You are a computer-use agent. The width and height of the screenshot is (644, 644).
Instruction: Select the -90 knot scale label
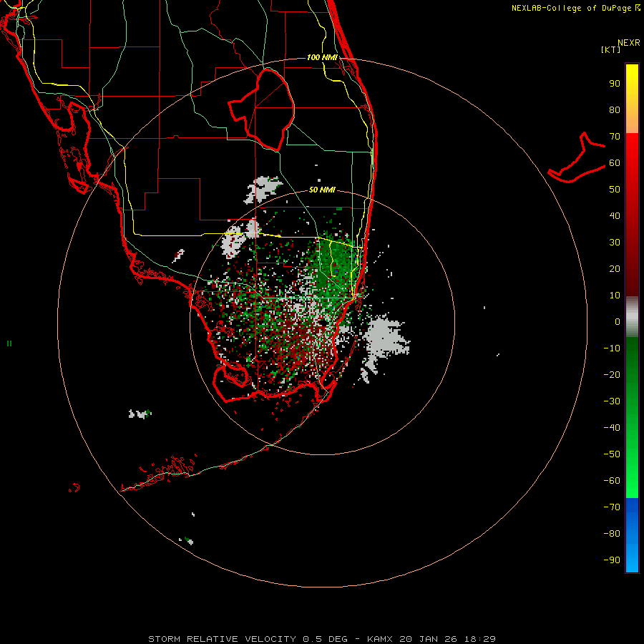(x=612, y=560)
